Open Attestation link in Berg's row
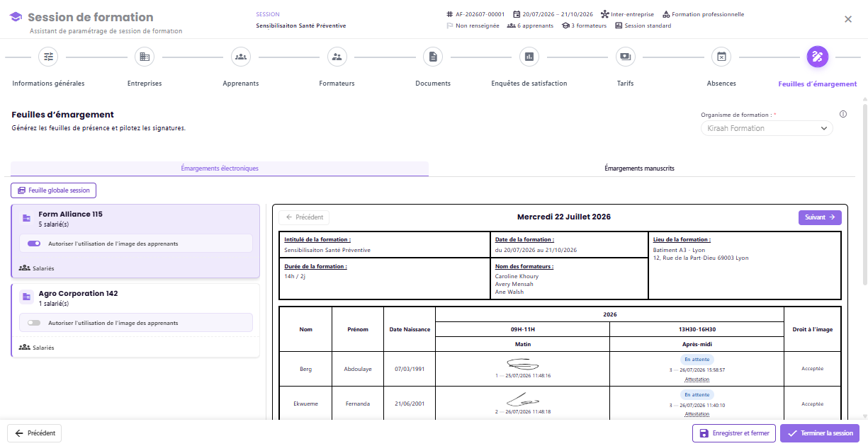The image size is (868, 446). [x=697, y=380]
